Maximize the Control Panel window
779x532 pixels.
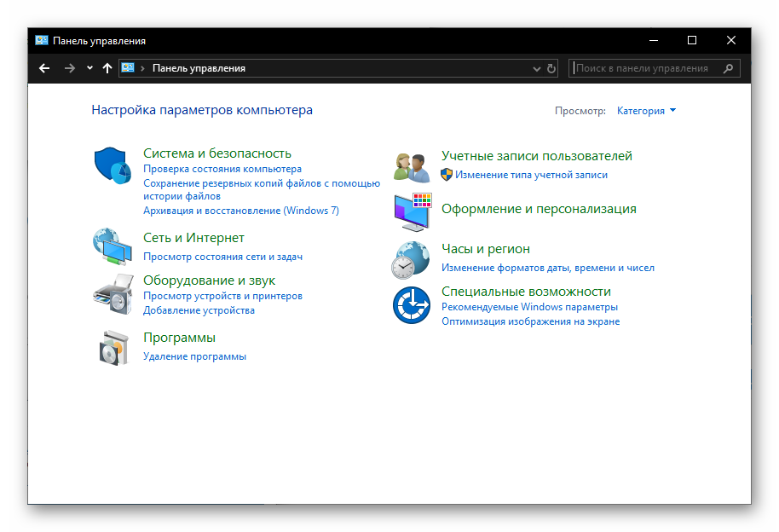click(691, 40)
